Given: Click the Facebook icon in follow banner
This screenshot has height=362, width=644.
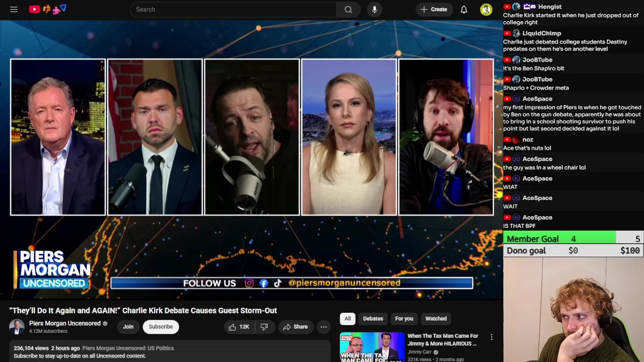Looking at the screenshot, I should click(x=264, y=283).
